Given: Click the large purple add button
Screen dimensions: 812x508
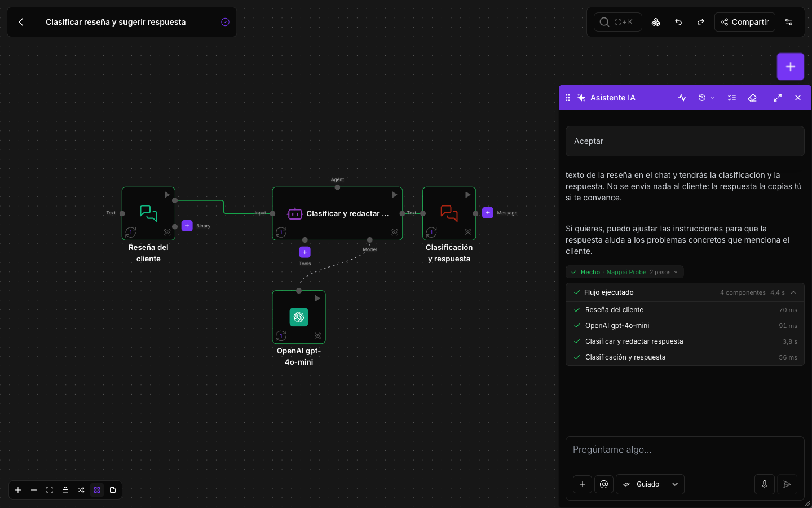Looking at the screenshot, I should coord(791,67).
